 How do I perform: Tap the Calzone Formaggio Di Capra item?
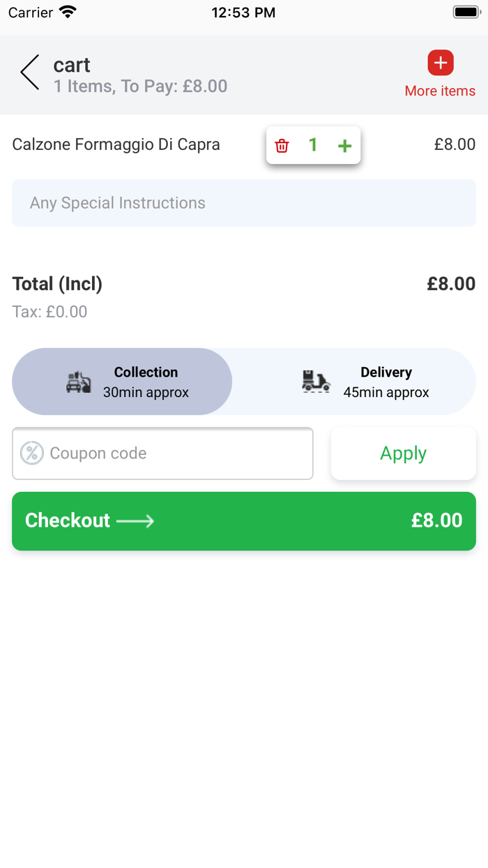[116, 144]
